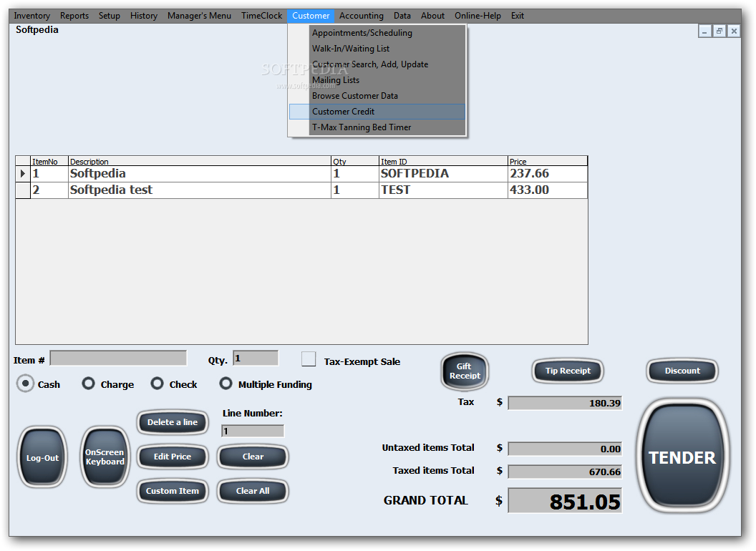Click the Qty column header
Viewport: 756px width, 551px height.
point(355,161)
